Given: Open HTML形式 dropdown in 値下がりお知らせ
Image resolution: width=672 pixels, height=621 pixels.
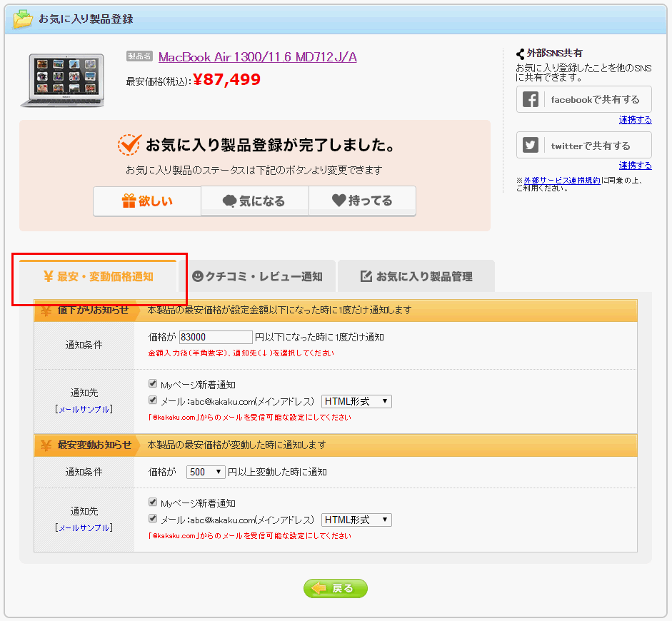Looking at the screenshot, I should 356,401.
